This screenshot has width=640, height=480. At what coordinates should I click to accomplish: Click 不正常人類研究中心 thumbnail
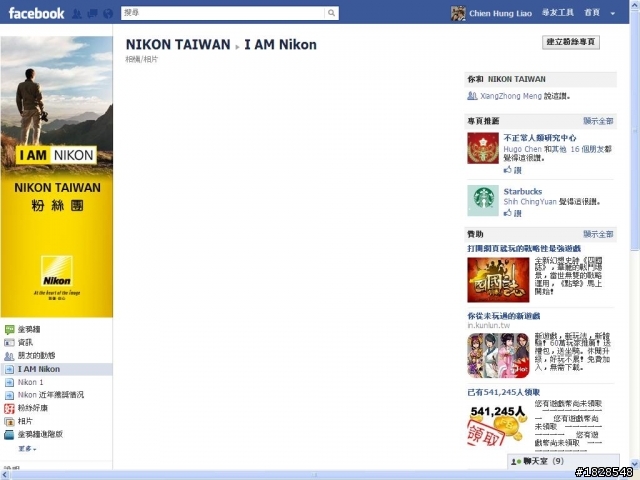click(x=483, y=148)
